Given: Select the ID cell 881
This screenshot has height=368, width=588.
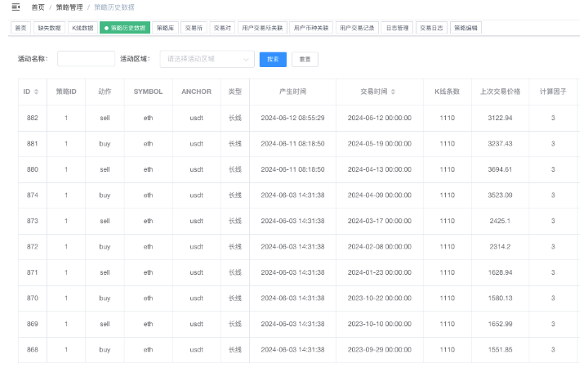Looking at the screenshot, I should 32,144.
